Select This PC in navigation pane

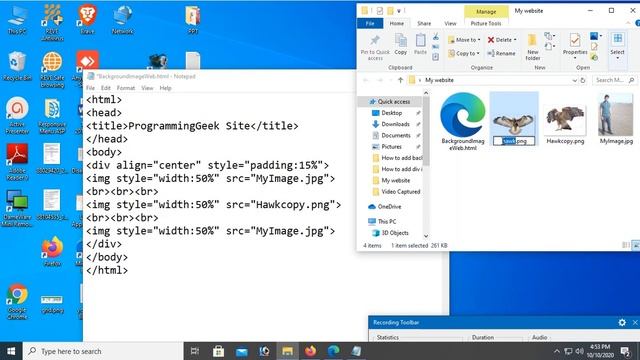pos(387,222)
